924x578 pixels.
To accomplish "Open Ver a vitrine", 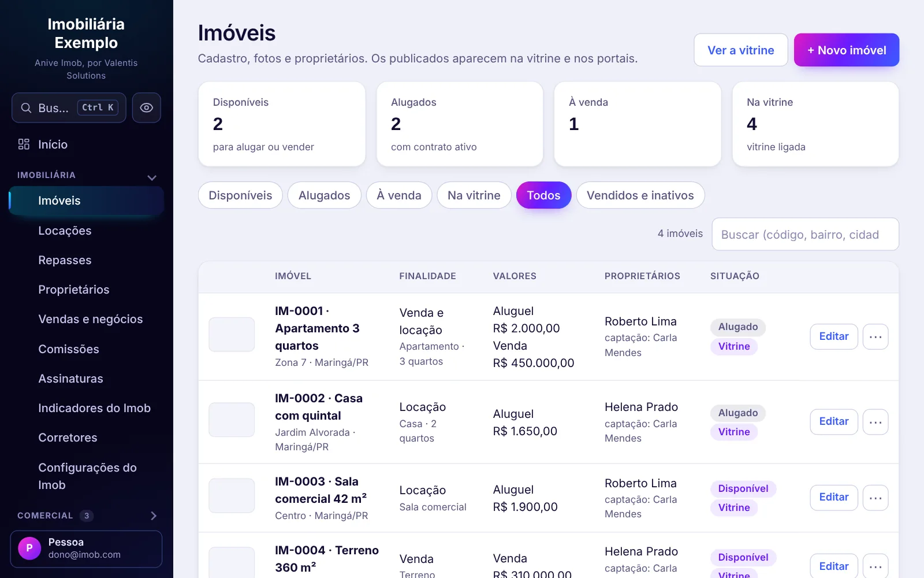I will 741,50.
